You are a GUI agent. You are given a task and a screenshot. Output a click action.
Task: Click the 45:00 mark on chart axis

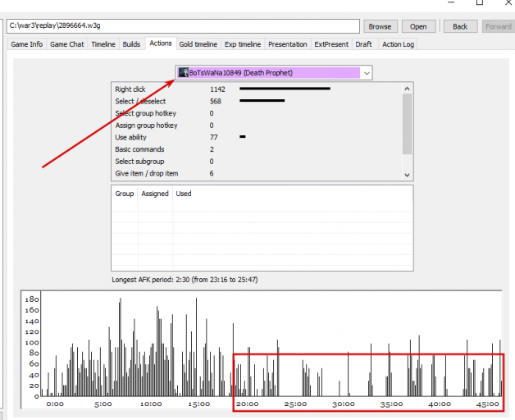point(488,404)
